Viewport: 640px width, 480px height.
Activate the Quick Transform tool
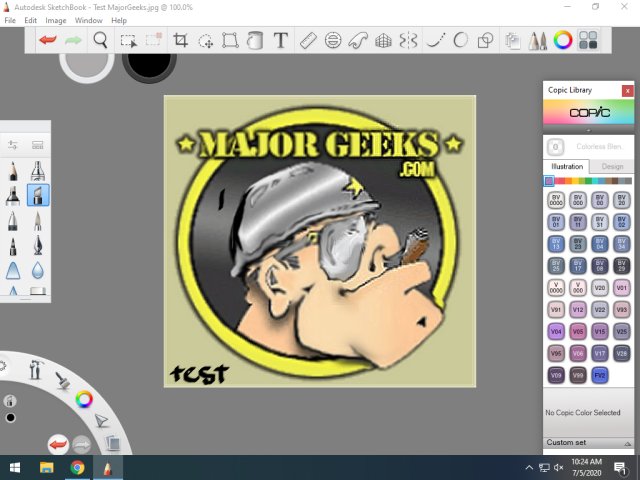[x=205, y=41]
